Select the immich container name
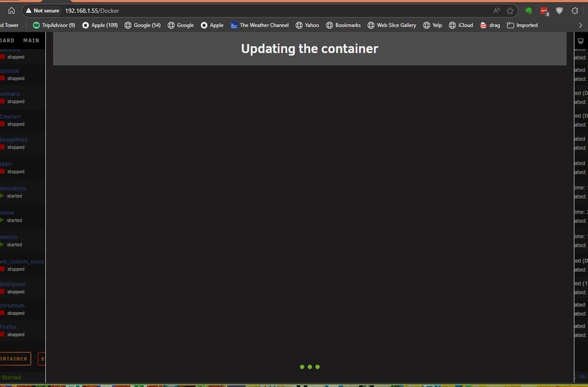 coord(9,237)
